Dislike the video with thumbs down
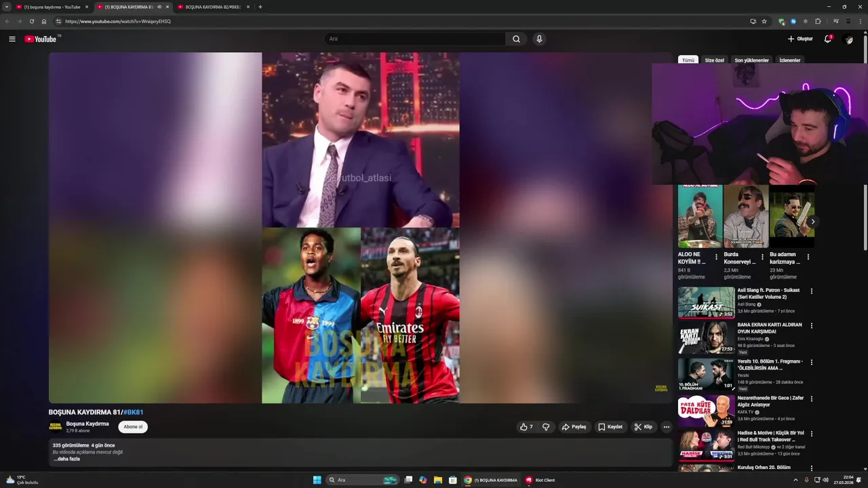 (546, 427)
